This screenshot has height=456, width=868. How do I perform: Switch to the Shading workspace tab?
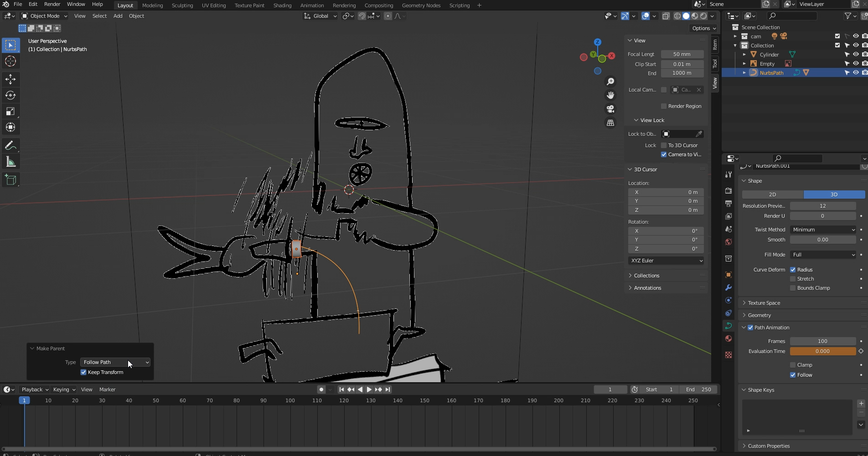click(282, 5)
